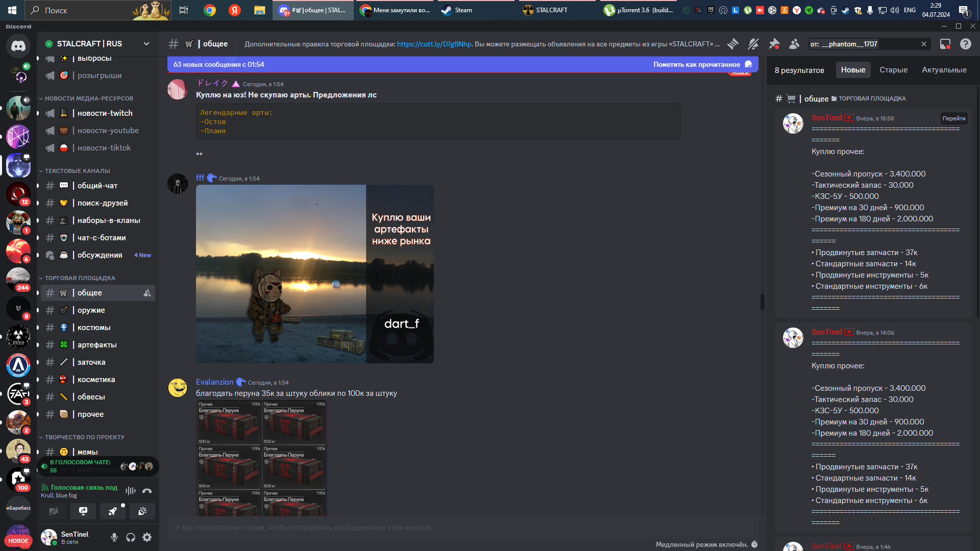The image size is (980, 551).
Task: Open косметика trading channel
Action: [x=98, y=380]
